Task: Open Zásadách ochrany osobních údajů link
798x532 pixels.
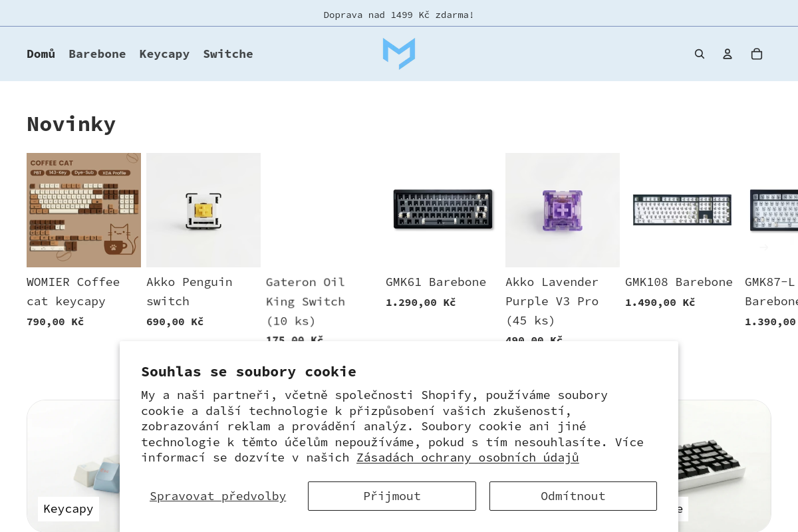Action: pyautogui.click(x=467, y=458)
